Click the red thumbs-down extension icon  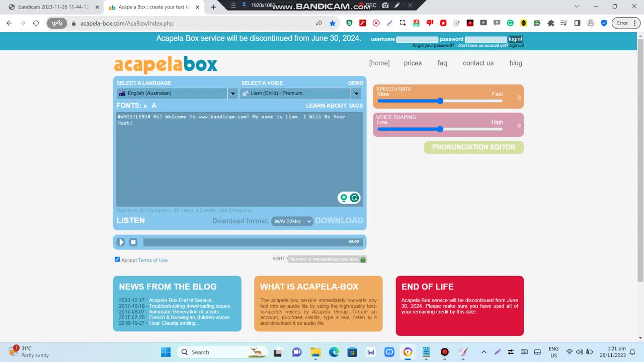(x=430, y=23)
